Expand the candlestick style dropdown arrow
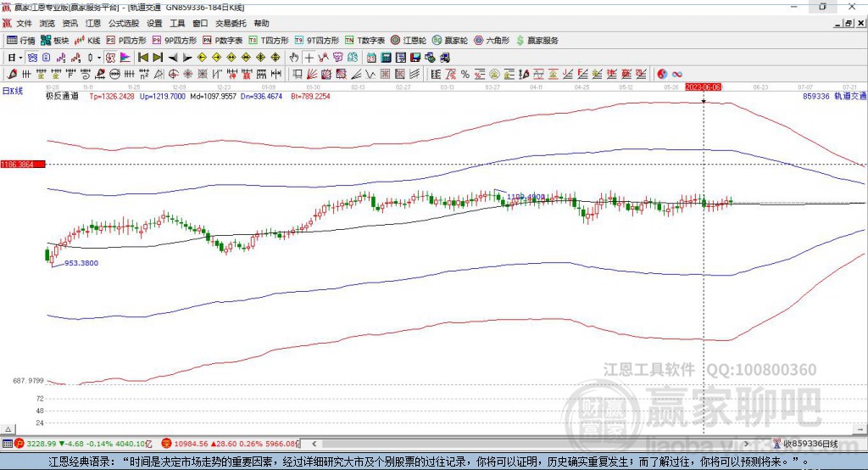This screenshot has width=868, height=470. (99, 58)
